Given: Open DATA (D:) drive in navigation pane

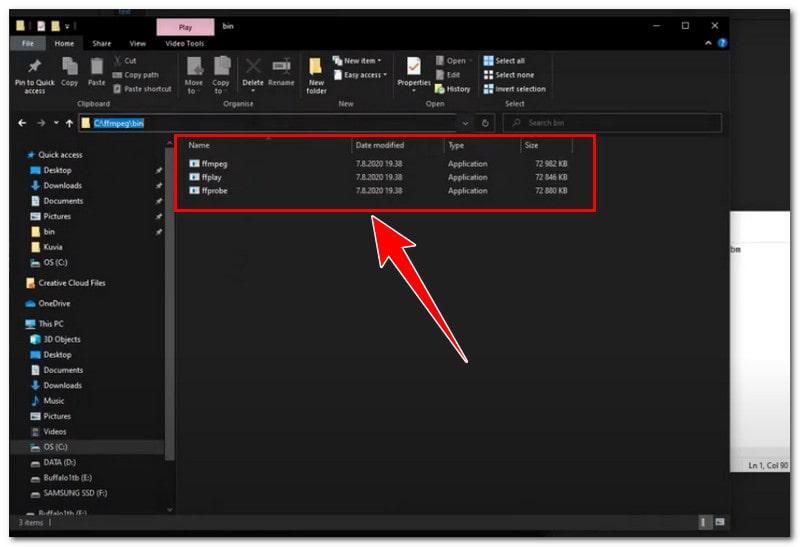Looking at the screenshot, I should tap(62, 464).
